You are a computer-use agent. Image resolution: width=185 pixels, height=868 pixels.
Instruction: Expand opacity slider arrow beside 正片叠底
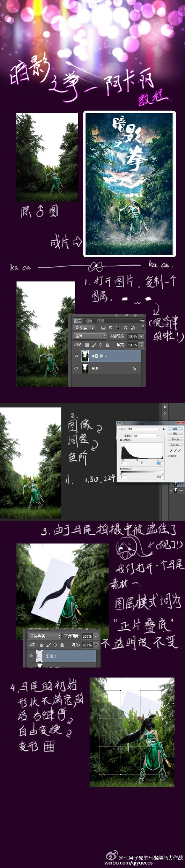(96, 636)
